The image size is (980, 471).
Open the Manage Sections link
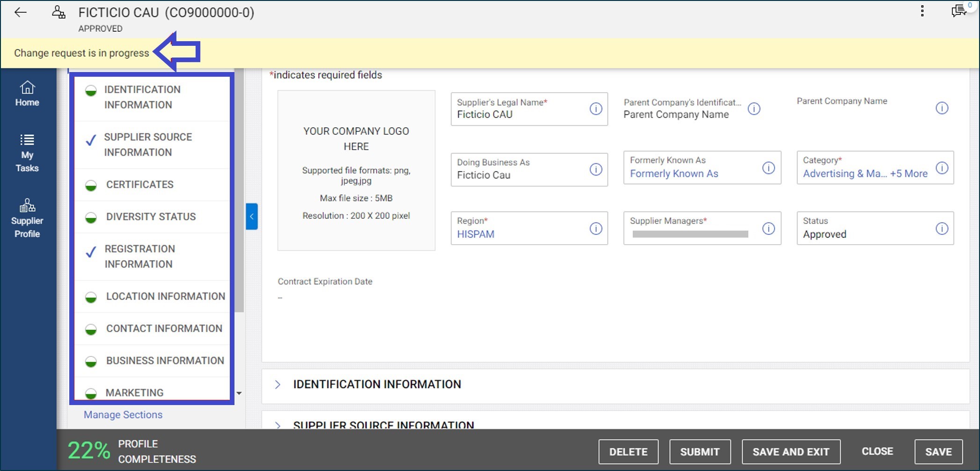pos(122,414)
